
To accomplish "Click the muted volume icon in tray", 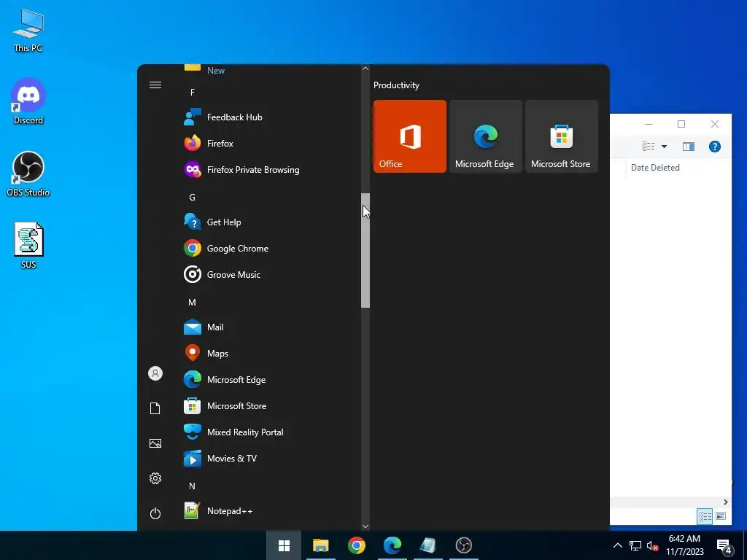I will click(x=653, y=545).
